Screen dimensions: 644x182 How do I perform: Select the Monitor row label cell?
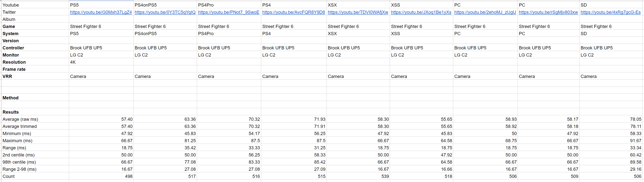(35, 55)
